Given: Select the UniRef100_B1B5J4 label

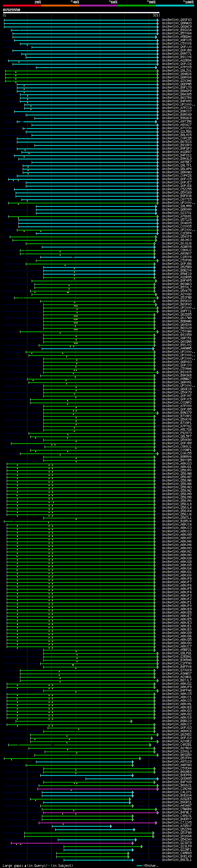Looking at the screenshot, I should click(177, 521).
